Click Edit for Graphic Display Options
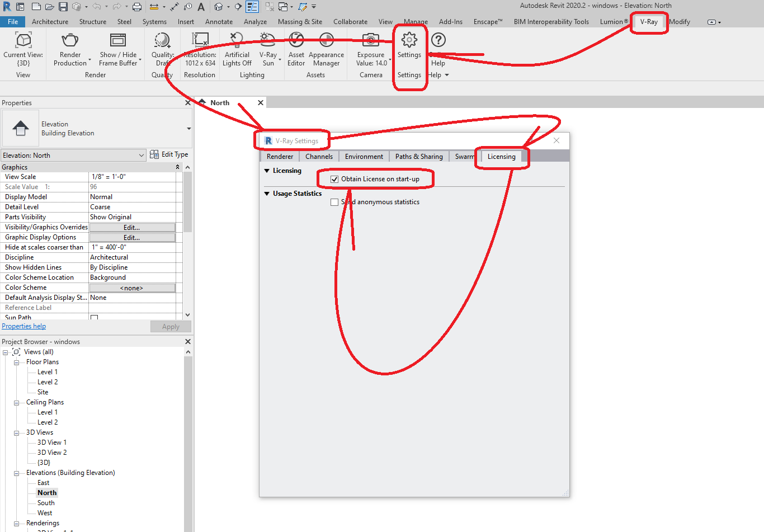The image size is (764, 532). point(132,238)
